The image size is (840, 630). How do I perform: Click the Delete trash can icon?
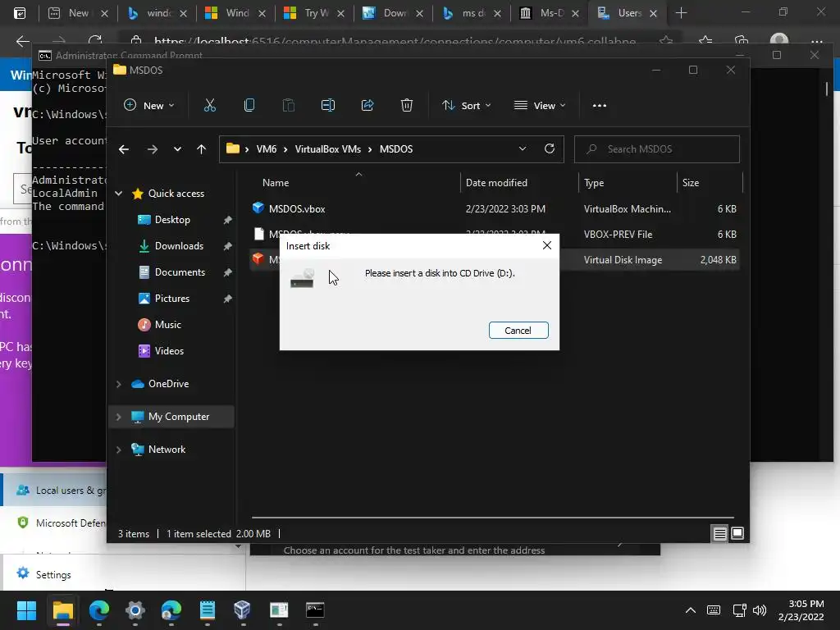pos(407,106)
